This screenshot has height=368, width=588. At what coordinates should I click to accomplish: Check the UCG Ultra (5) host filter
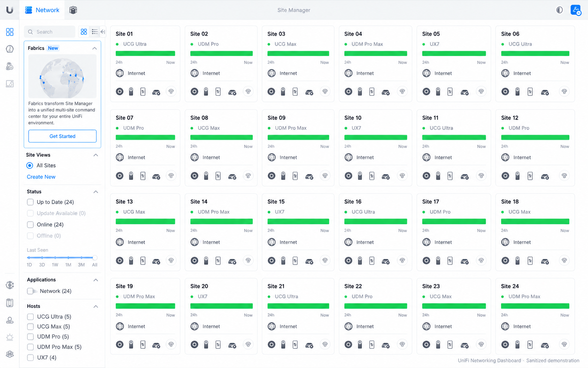click(x=30, y=317)
